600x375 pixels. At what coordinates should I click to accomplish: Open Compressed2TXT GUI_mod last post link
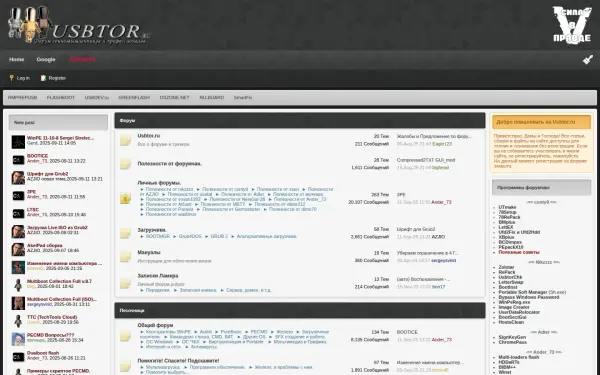coord(426,160)
